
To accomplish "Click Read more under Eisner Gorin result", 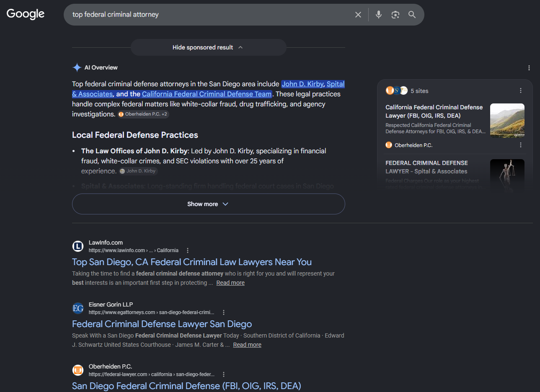I will [247, 345].
